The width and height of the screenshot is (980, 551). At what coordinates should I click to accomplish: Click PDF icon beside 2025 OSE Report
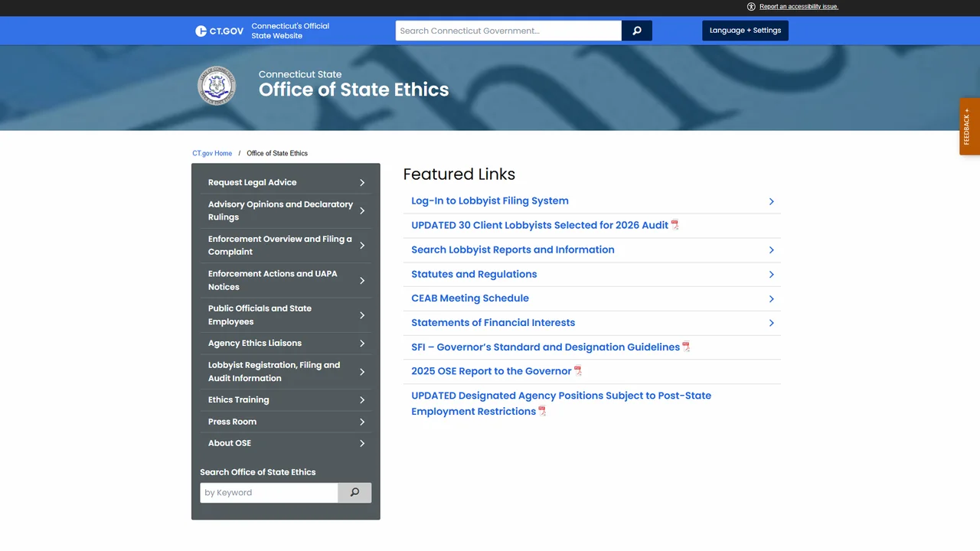point(578,371)
